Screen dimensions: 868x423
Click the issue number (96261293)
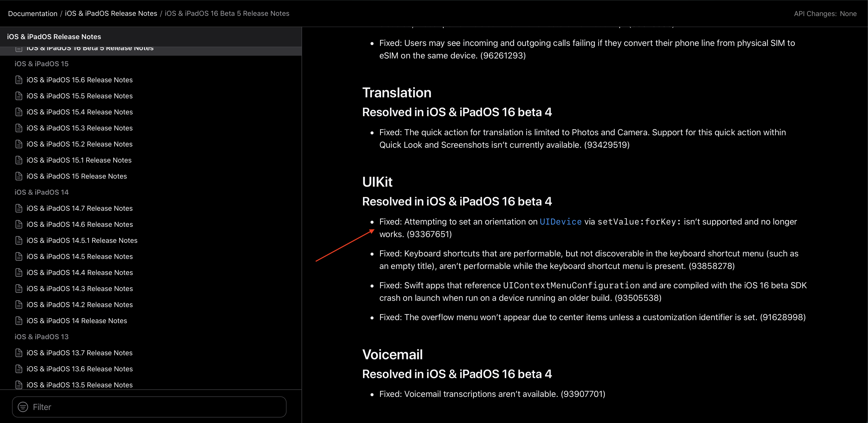point(503,56)
